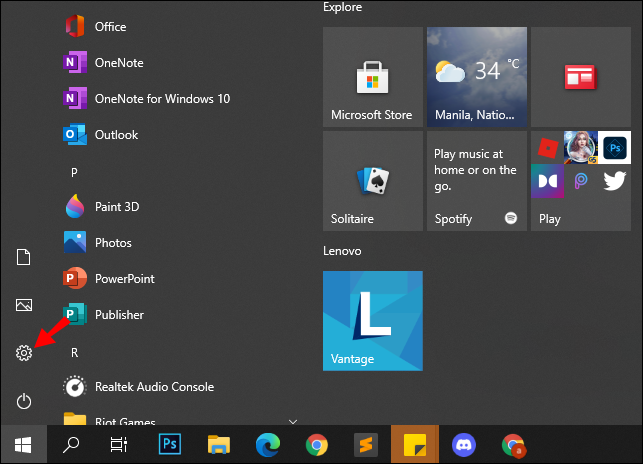Open the G5 game icon in Play tile
Screen dimensions: 643x464
[x=581, y=148]
